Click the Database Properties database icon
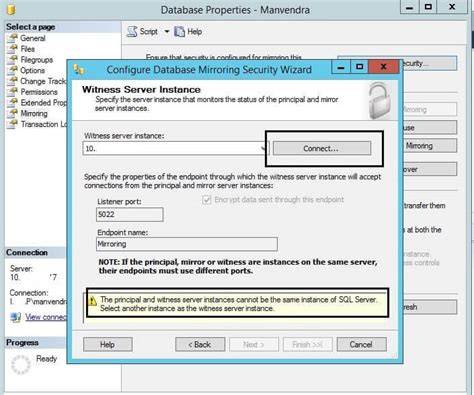The width and height of the screenshot is (474, 395). click(11, 9)
